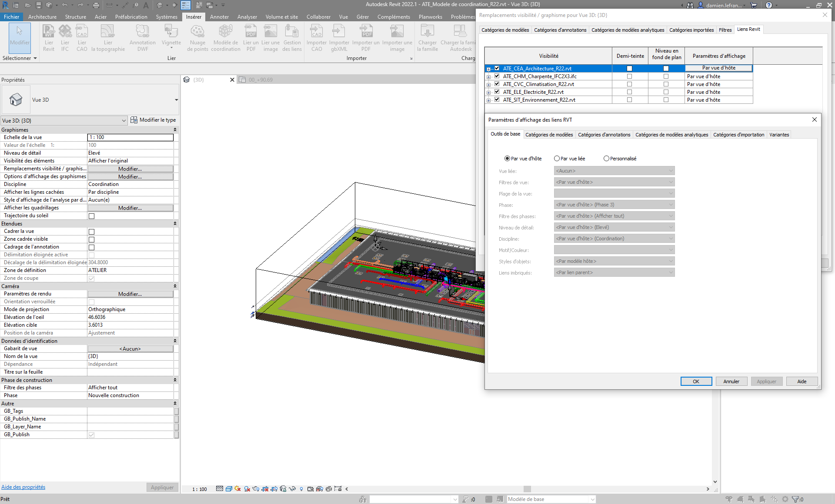
Task: Uncheck visibility of ATE_CVC_Climatisation_R22.rvt link
Action: pos(497,84)
